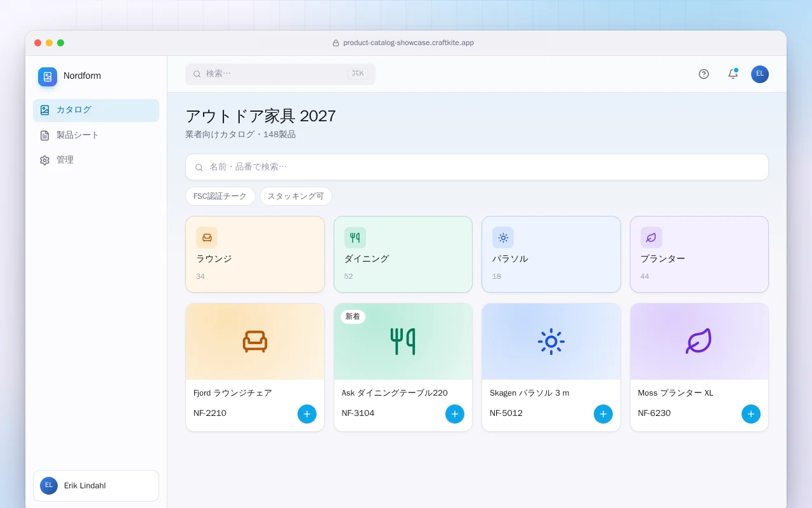The width and height of the screenshot is (812, 508).
Task: Click the 新着 badge on Ask table
Action: click(x=353, y=316)
